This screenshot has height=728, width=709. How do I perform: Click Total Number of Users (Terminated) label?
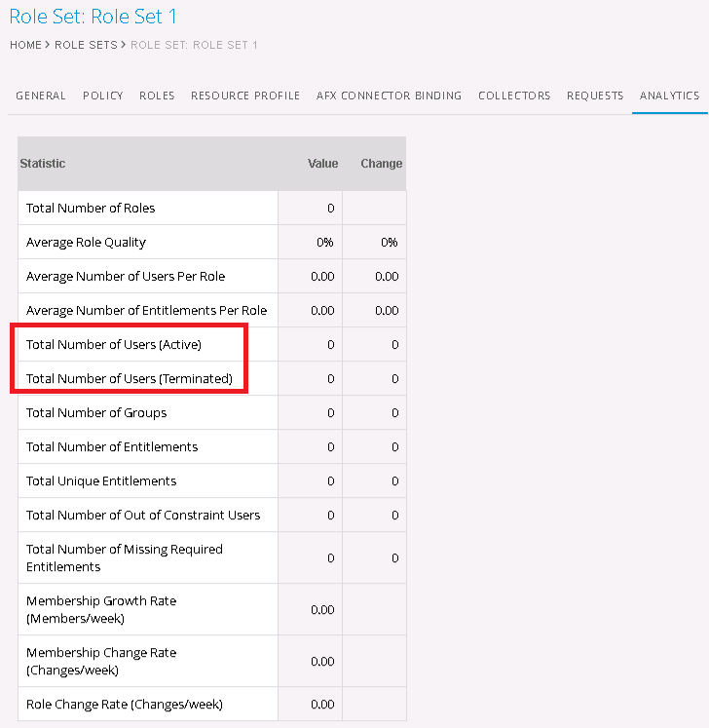click(x=130, y=378)
